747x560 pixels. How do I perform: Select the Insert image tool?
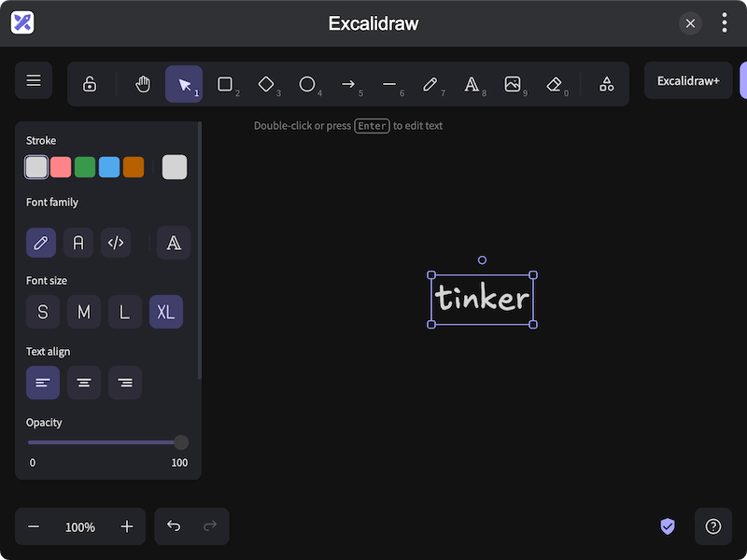point(512,84)
